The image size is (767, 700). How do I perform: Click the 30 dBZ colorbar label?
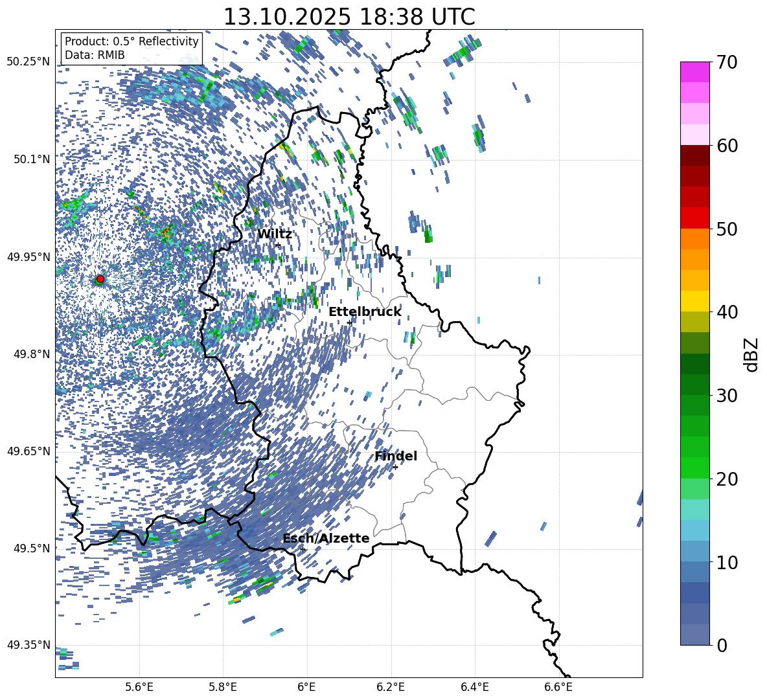pyautogui.click(x=727, y=396)
